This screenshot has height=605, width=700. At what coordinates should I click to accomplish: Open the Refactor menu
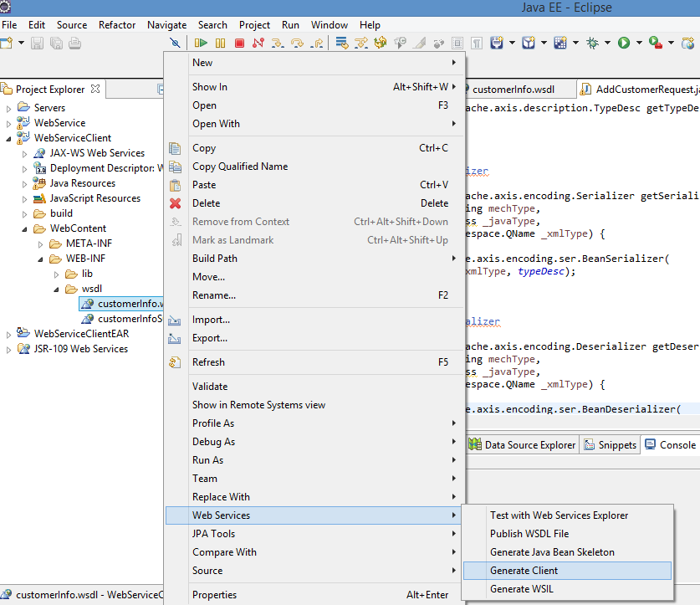pos(117,25)
